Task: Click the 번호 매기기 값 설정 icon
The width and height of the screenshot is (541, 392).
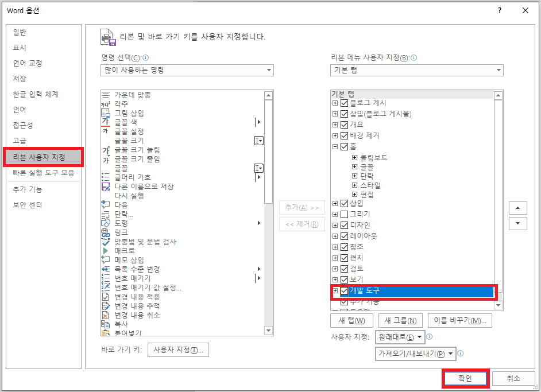Action: point(106,288)
